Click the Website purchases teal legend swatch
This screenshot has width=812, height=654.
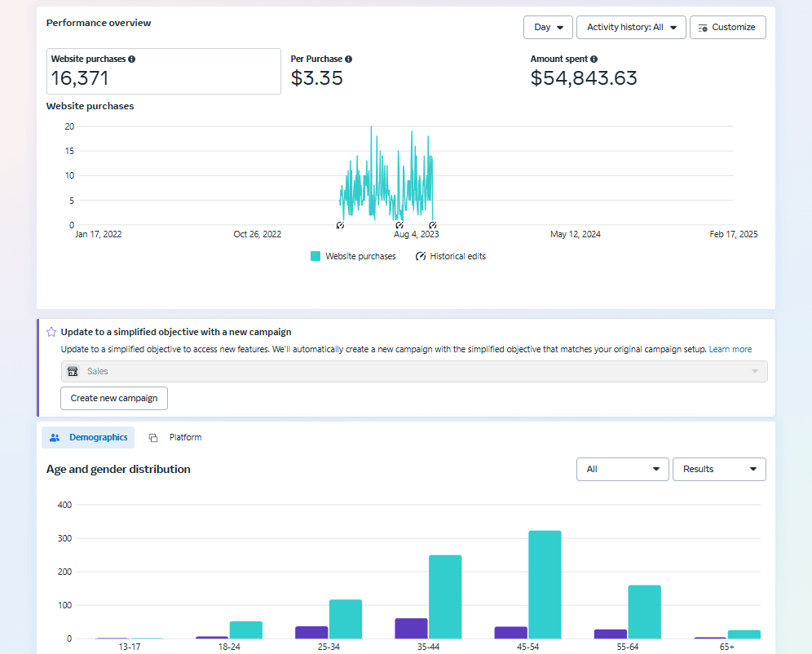click(316, 256)
